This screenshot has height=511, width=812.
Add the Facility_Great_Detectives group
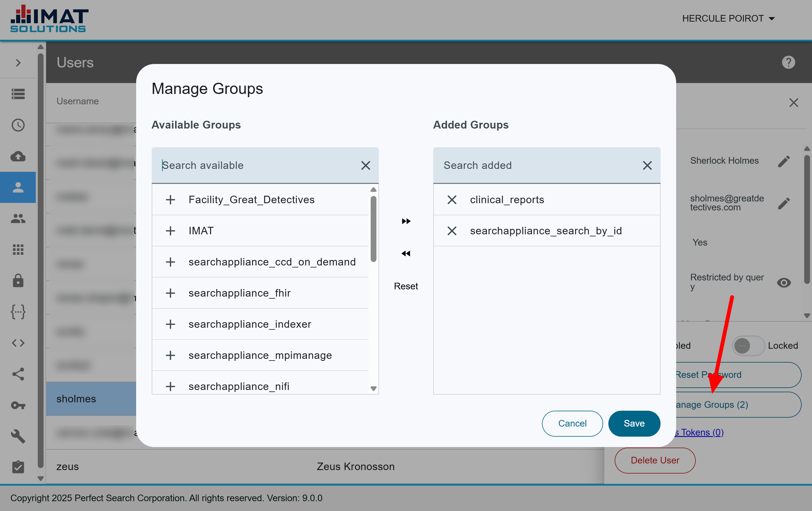click(x=170, y=200)
